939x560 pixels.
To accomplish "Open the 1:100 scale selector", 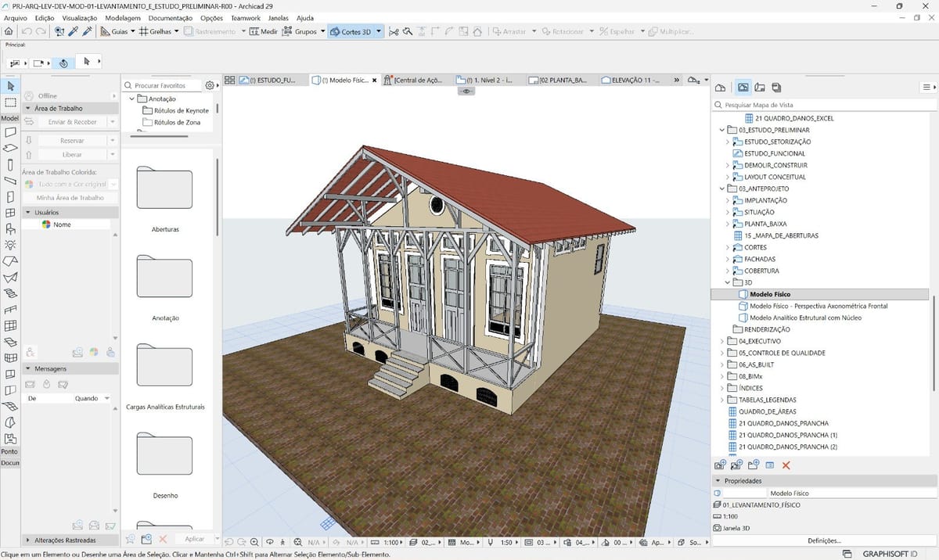I will point(386,541).
